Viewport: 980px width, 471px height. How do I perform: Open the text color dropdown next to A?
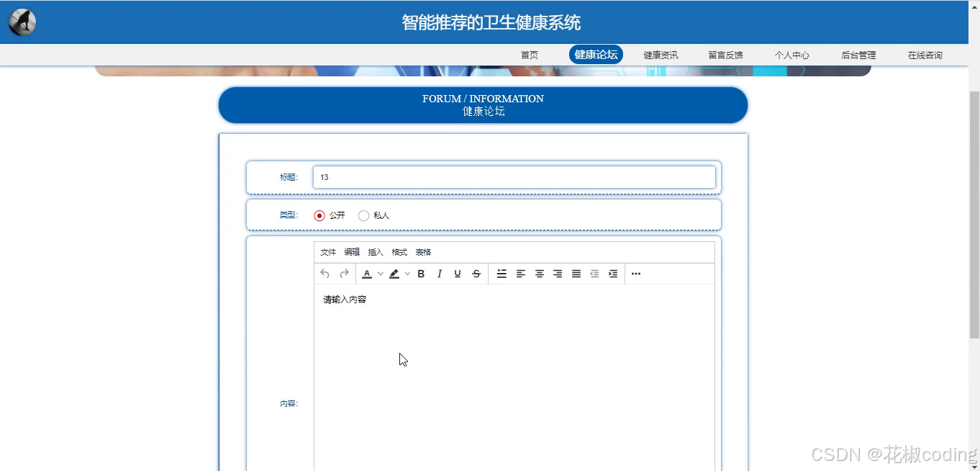[380, 274]
